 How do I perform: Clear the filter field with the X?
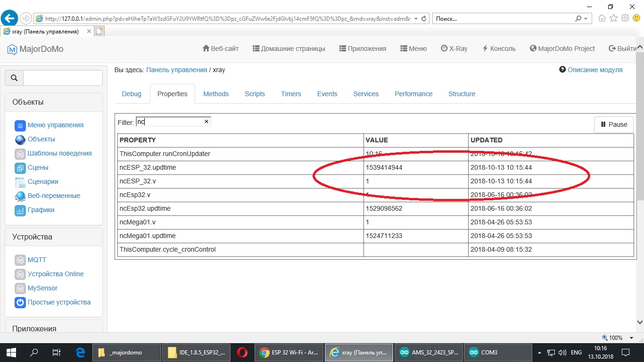tap(206, 122)
